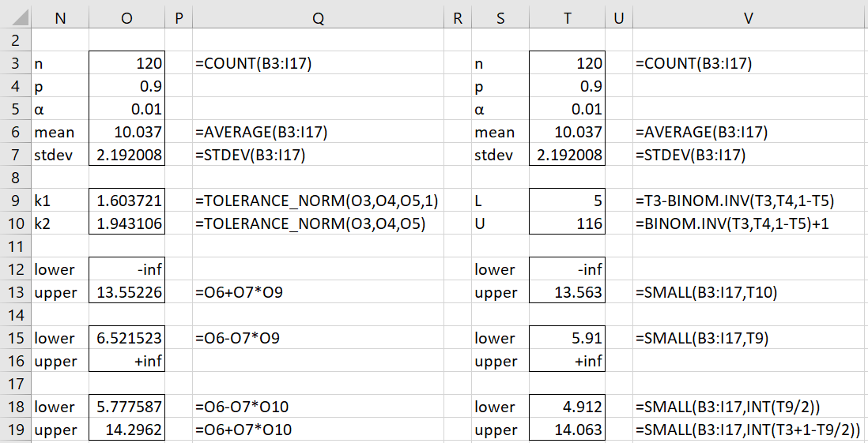Select upper value 13.55226
This screenshot has width=868, height=443.
(x=126, y=292)
